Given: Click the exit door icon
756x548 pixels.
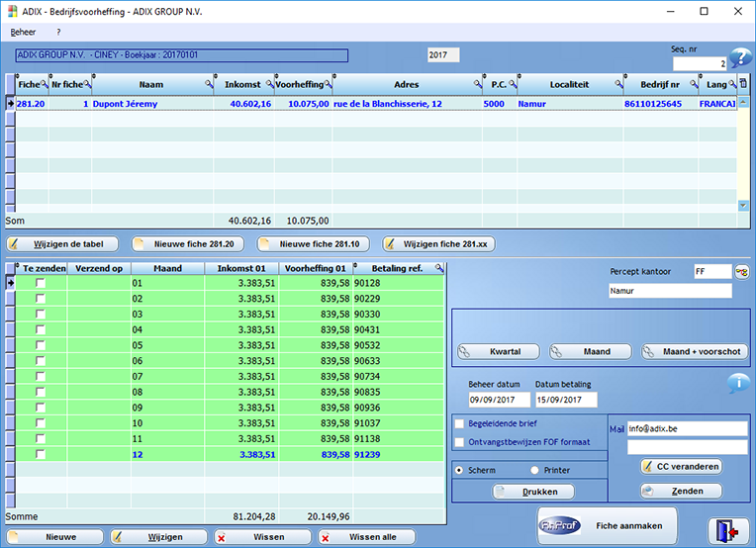Looking at the screenshot, I should tap(728, 531).
